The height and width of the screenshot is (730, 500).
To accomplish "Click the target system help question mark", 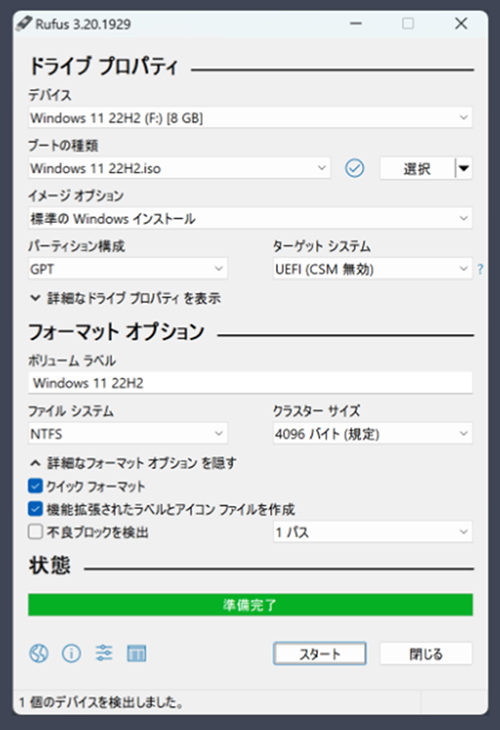I will coord(480,269).
